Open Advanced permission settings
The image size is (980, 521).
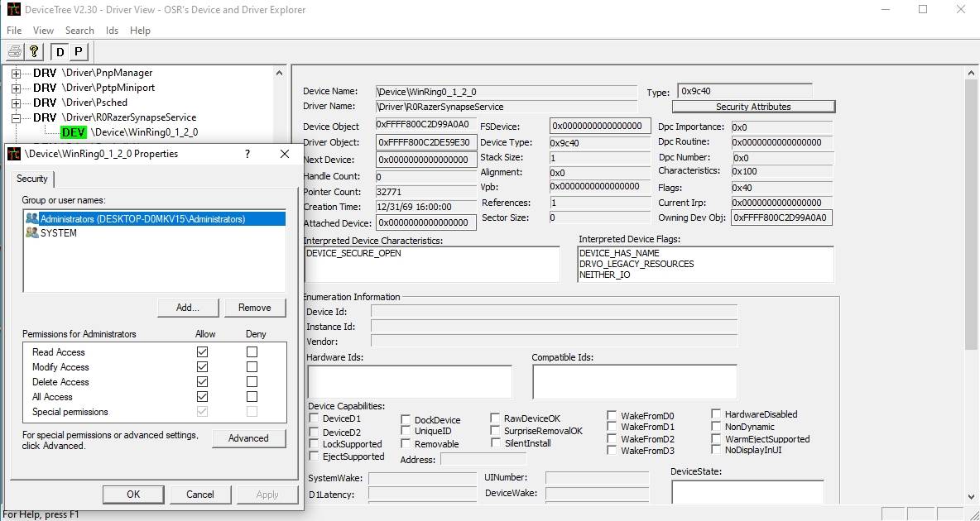point(248,438)
